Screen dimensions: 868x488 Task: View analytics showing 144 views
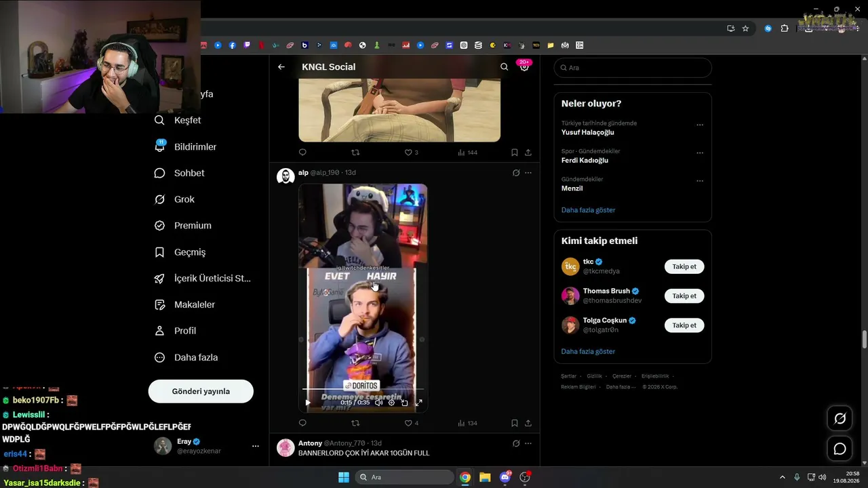pyautogui.click(x=468, y=152)
